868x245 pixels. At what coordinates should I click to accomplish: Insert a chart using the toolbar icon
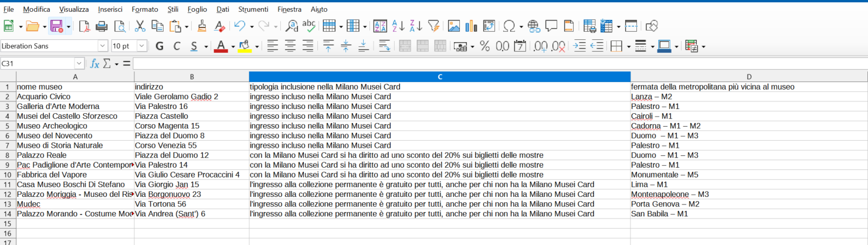pyautogui.click(x=471, y=26)
